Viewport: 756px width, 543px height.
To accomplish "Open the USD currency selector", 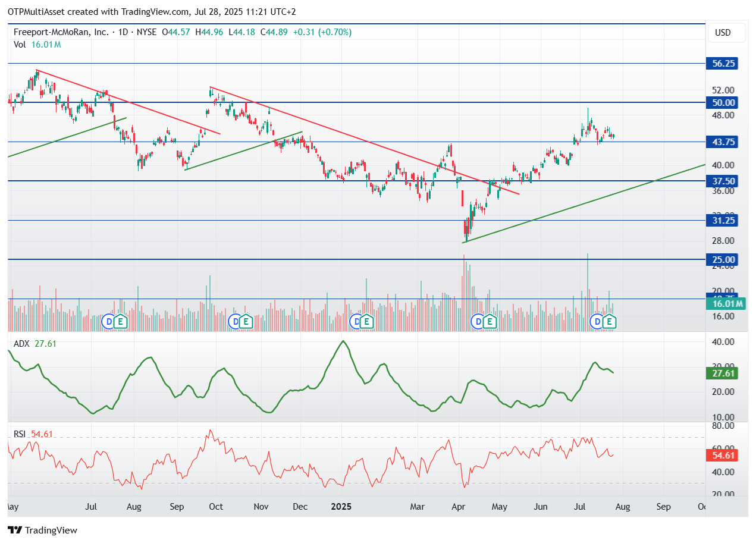I will [722, 33].
